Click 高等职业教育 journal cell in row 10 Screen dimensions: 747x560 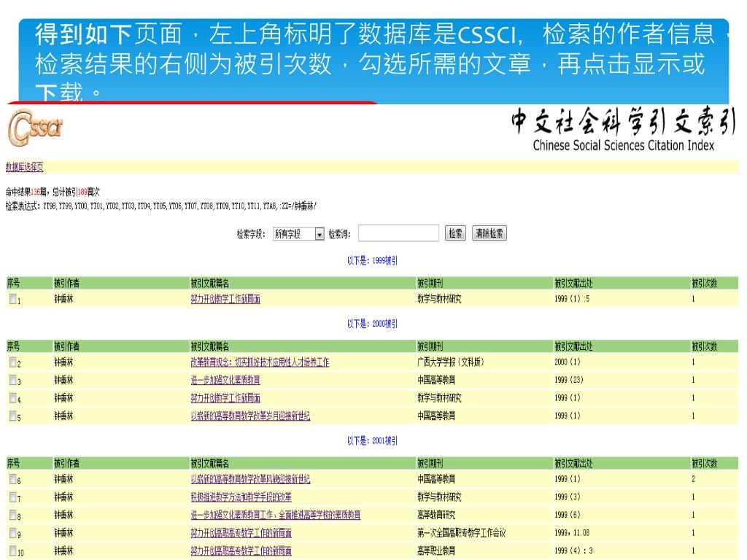(x=436, y=551)
